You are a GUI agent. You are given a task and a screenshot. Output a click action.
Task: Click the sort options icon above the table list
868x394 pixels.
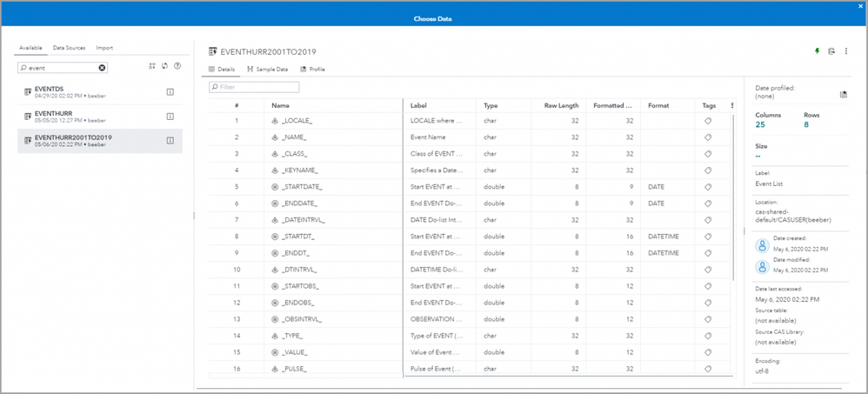pos(152,66)
